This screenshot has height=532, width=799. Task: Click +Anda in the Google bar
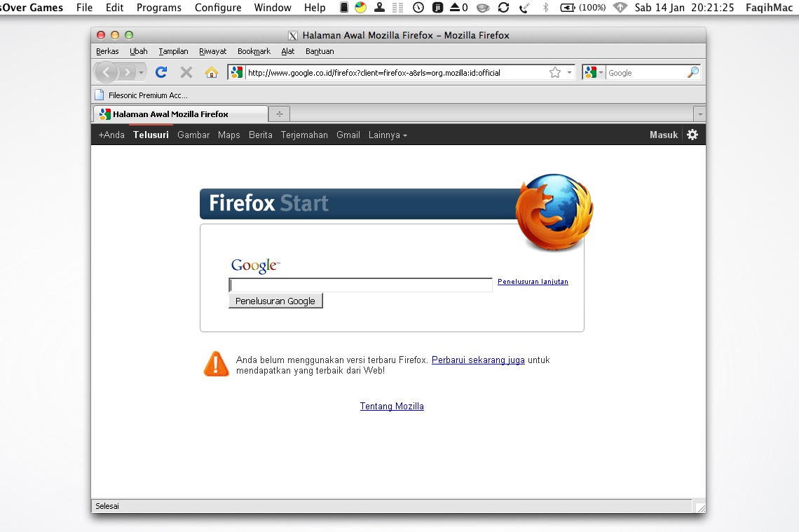point(111,135)
